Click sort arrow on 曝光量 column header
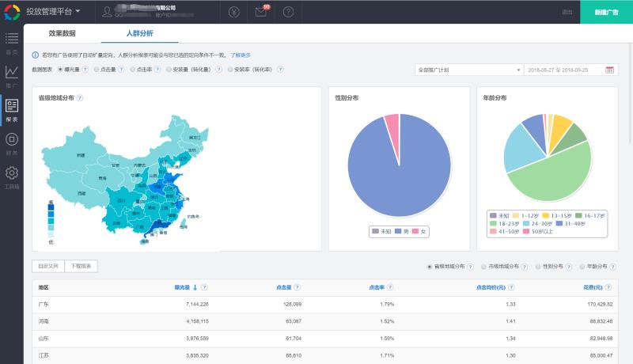This screenshot has height=364, width=633. point(195,287)
